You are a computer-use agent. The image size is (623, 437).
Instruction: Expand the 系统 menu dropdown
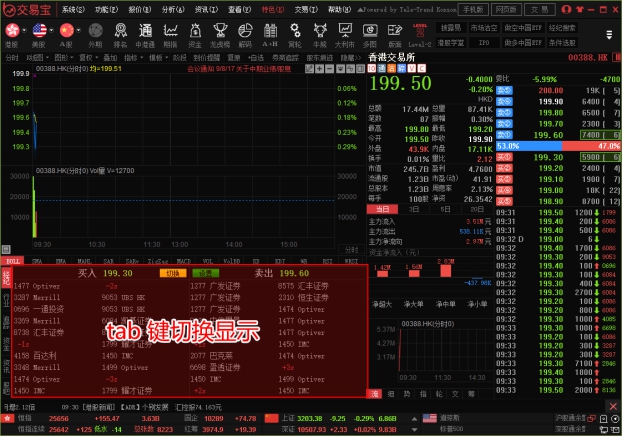(x=73, y=8)
